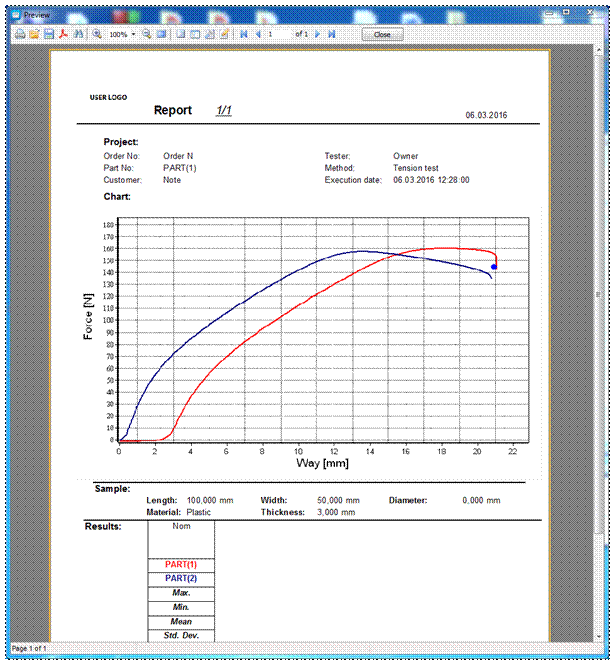Click the 'Plastic' material value
614x664 pixels.
click(198, 512)
